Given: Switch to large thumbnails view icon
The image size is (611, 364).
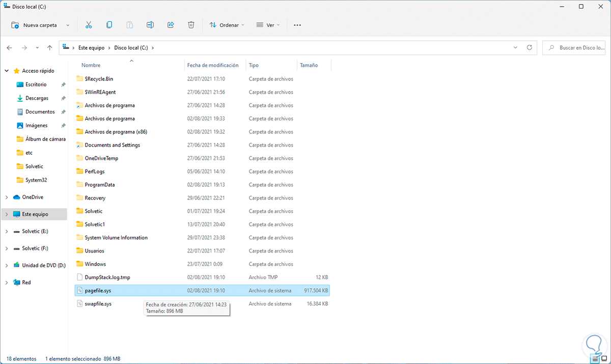Looking at the screenshot, I should point(603,359).
